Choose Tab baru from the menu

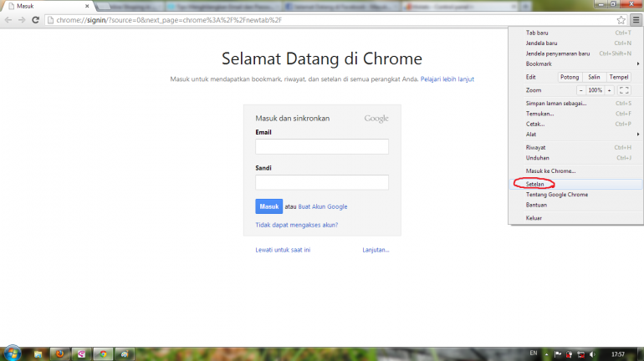(575, 33)
